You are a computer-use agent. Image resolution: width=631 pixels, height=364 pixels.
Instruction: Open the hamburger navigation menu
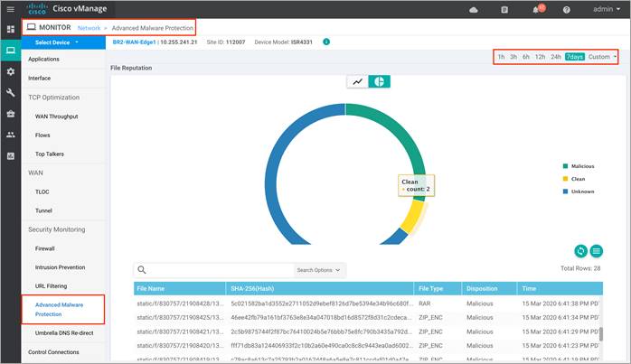point(11,9)
